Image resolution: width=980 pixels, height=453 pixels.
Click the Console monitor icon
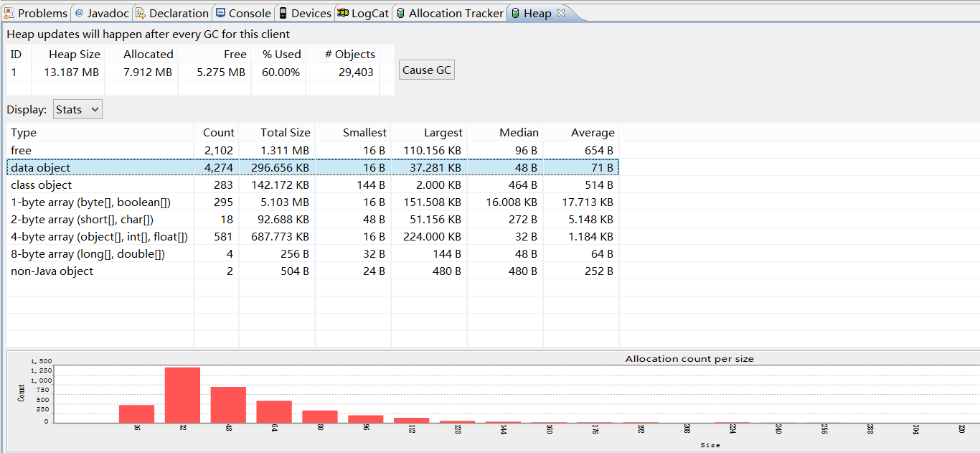pos(220,13)
